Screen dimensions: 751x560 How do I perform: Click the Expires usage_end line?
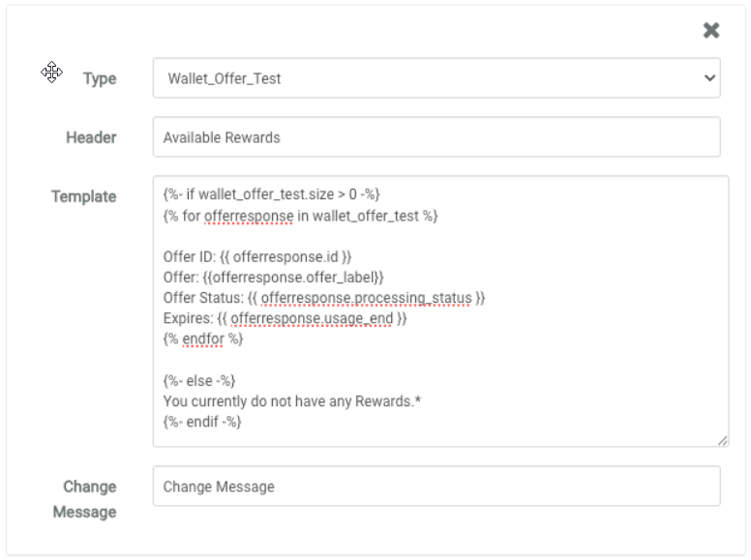(285, 318)
